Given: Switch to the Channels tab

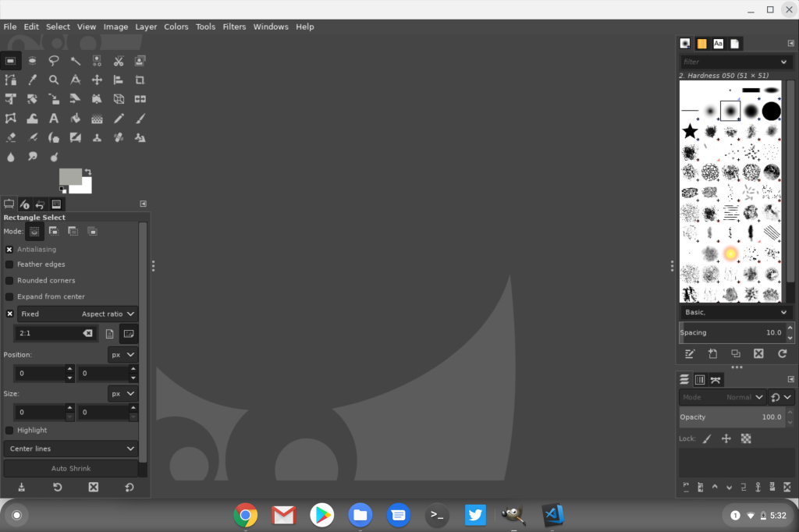Looking at the screenshot, I should 700,379.
